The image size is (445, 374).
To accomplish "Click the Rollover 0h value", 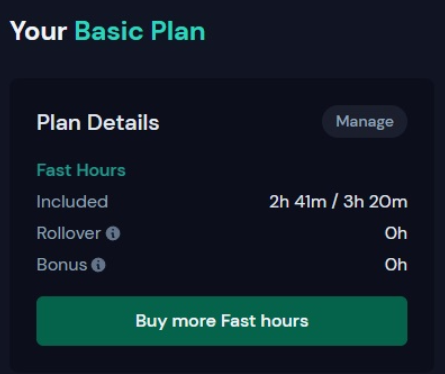I will point(396,233).
